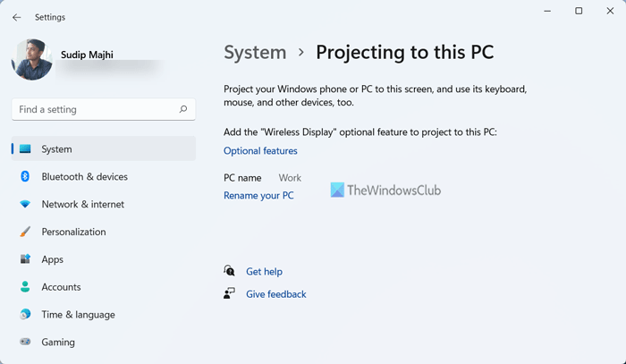Screen dimensions: 626x364
Task: Open the System settings category
Action: 56,149
